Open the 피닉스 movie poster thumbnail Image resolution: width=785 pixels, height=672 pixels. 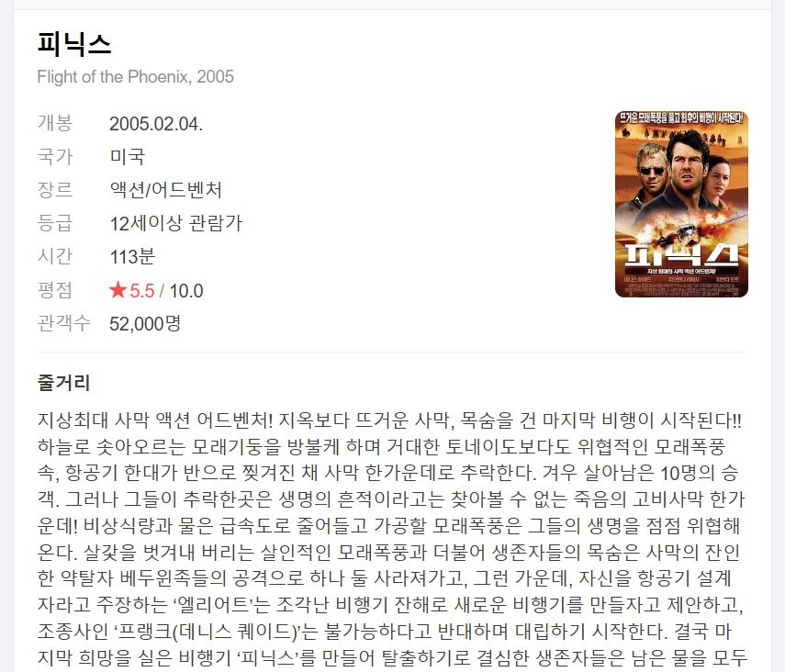[x=681, y=204]
